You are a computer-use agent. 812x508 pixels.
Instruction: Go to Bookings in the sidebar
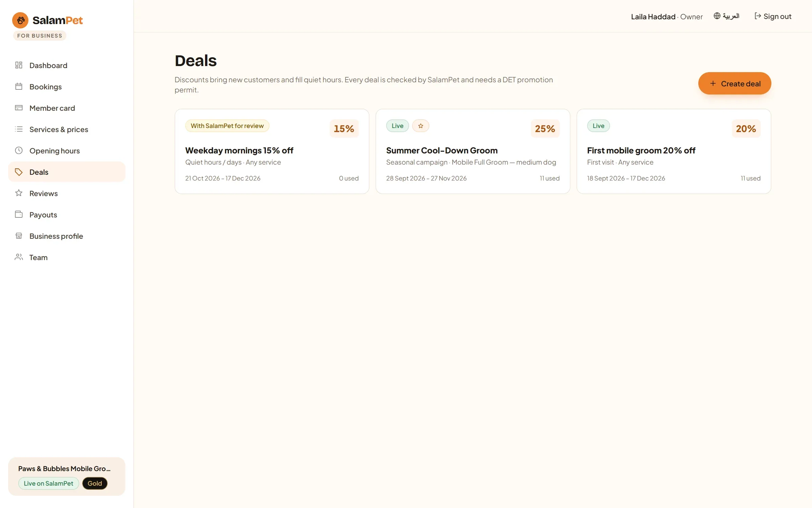pos(67,86)
